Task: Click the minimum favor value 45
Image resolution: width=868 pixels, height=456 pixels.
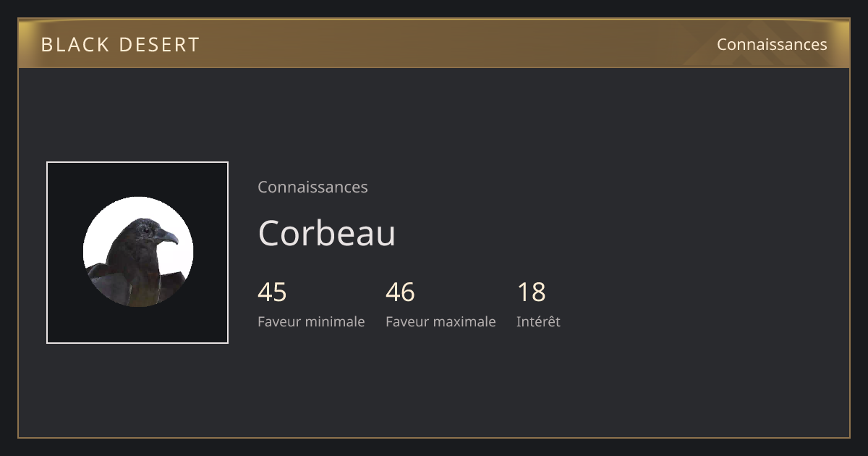Action: pyautogui.click(x=272, y=292)
